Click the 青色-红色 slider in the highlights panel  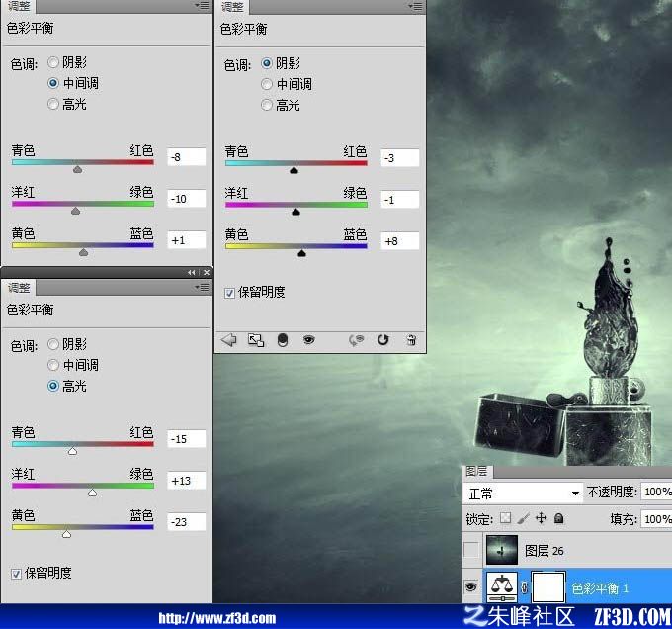[83, 444]
